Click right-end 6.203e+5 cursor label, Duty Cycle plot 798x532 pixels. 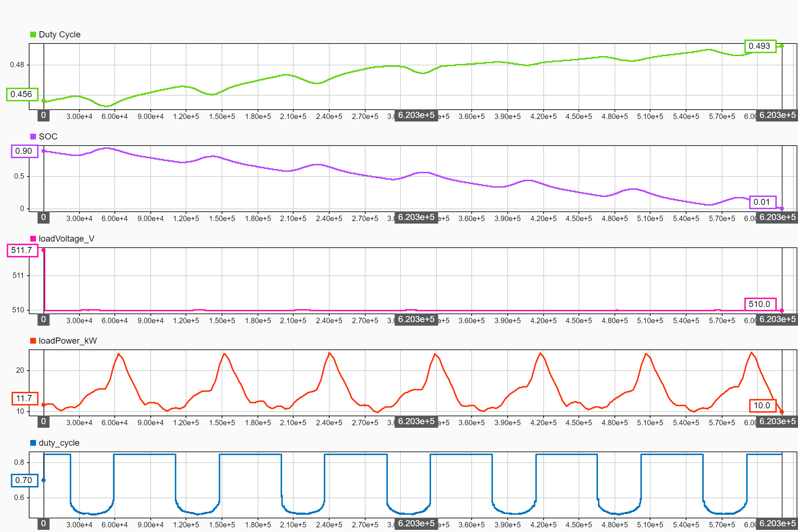tap(777, 115)
